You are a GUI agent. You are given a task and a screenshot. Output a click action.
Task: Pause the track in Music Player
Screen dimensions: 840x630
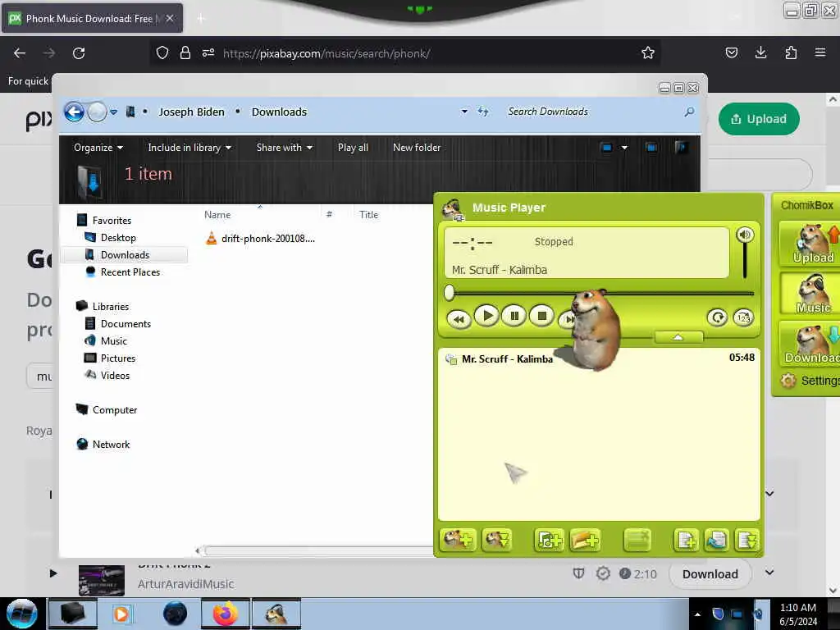(514, 316)
